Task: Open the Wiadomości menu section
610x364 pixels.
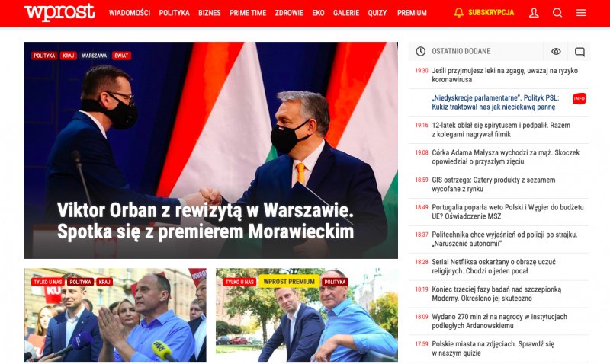Action: click(130, 13)
